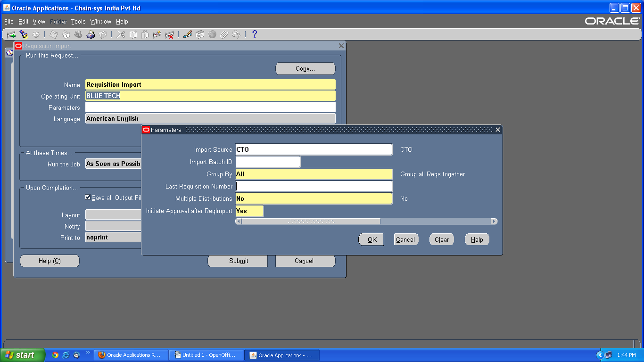Open the Edit menu
This screenshot has width=644, height=362.
pos(24,22)
